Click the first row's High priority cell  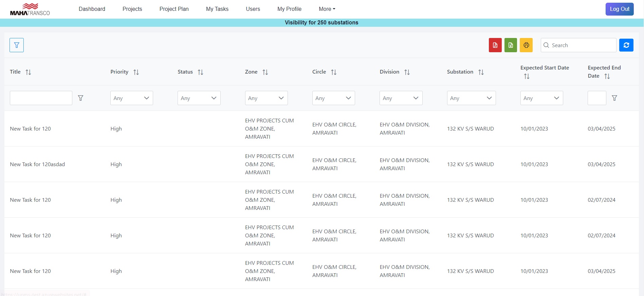116,129
